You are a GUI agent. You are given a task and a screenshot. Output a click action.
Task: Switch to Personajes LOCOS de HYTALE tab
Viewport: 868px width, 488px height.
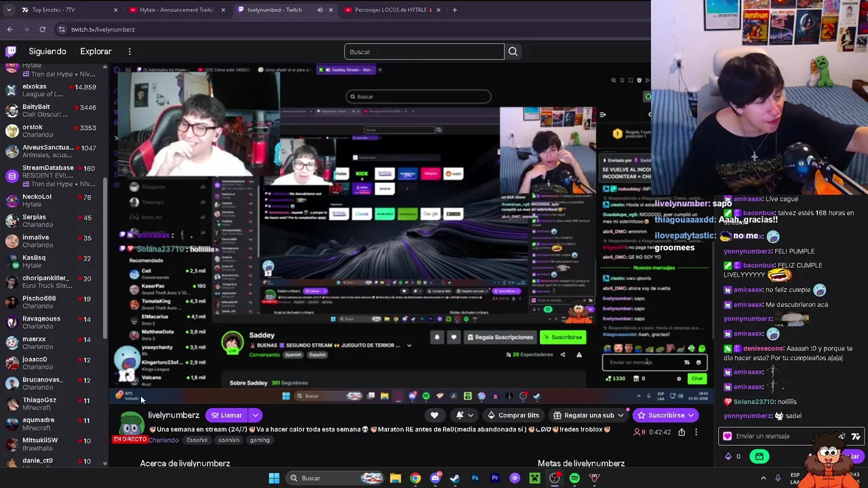tap(393, 10)
